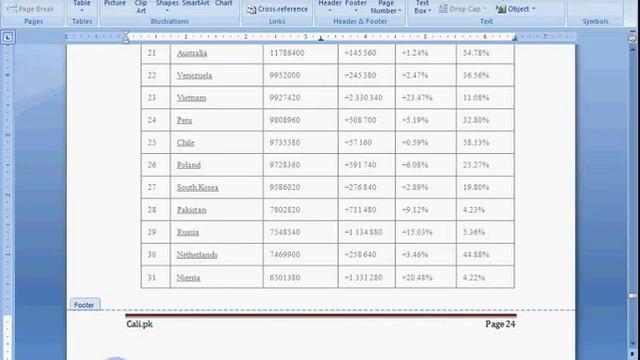Click the +276 840 cell
Viewport: 640px width, 360px height.
[x=367, y=188]
